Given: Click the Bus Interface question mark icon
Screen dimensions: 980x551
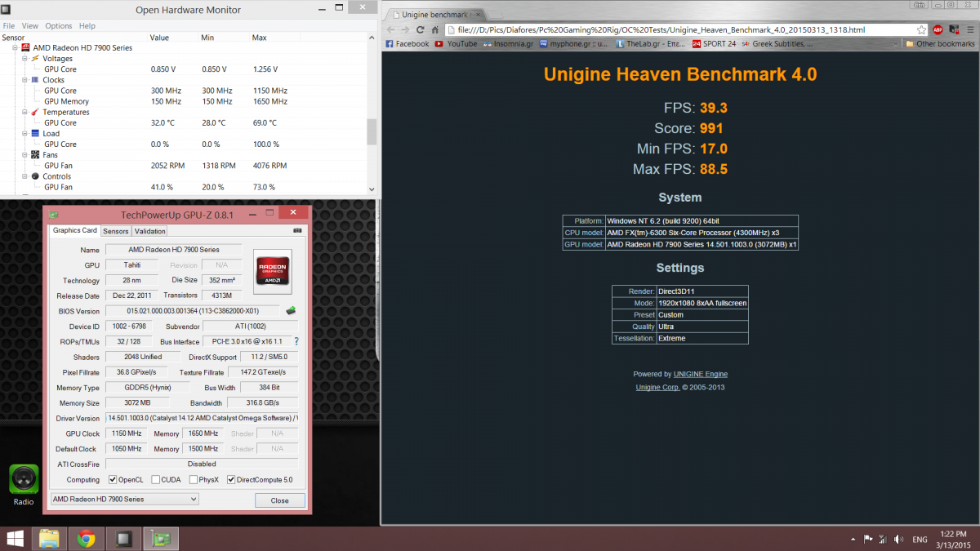Looking at the screenshot, I should click(296, 341).
